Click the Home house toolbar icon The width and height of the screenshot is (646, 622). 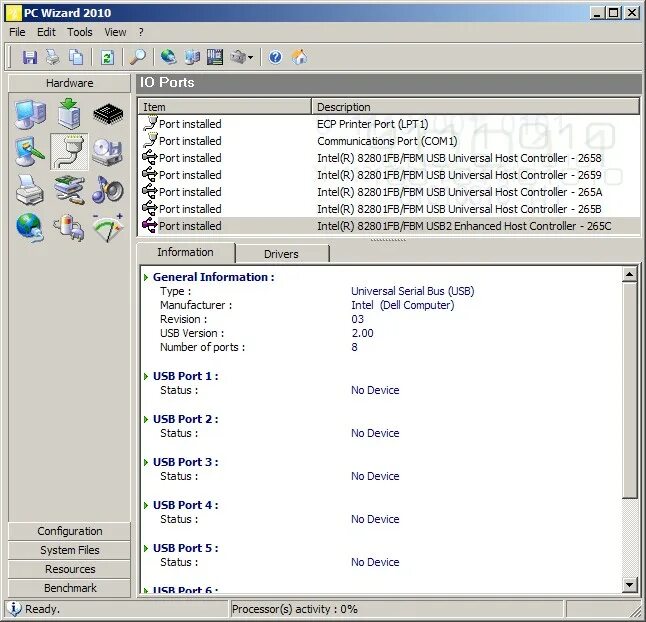coord(299,57)
